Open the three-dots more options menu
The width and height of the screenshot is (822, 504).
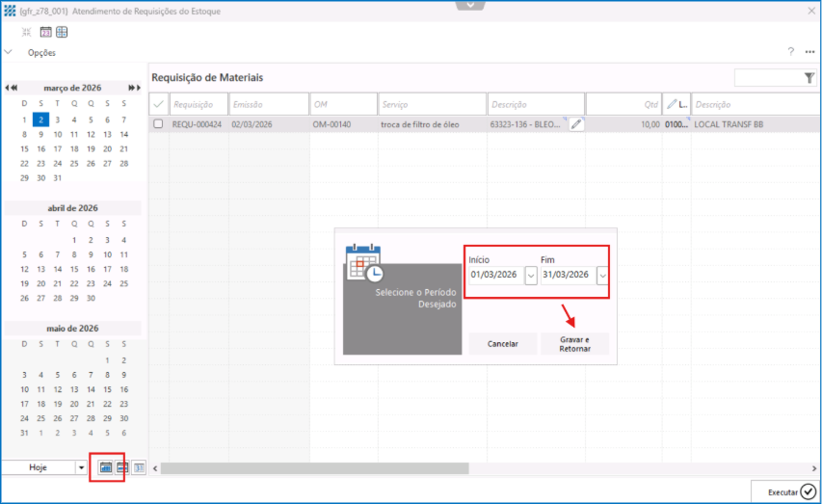coord(809,52)
